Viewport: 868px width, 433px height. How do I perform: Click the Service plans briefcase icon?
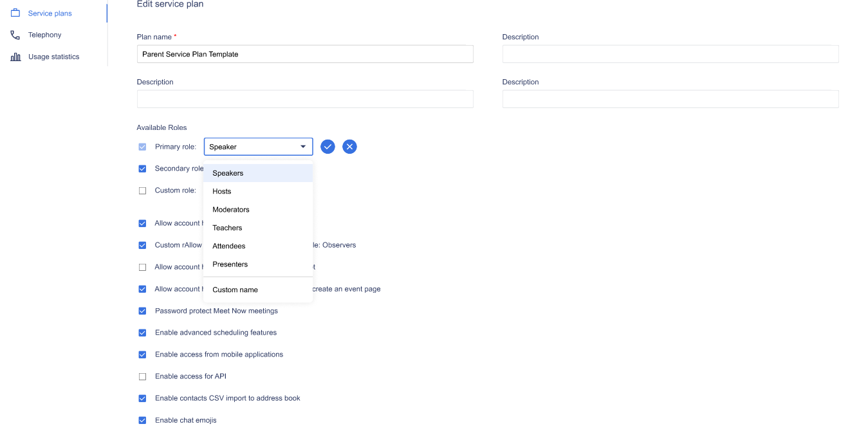(x=15, y=13)
